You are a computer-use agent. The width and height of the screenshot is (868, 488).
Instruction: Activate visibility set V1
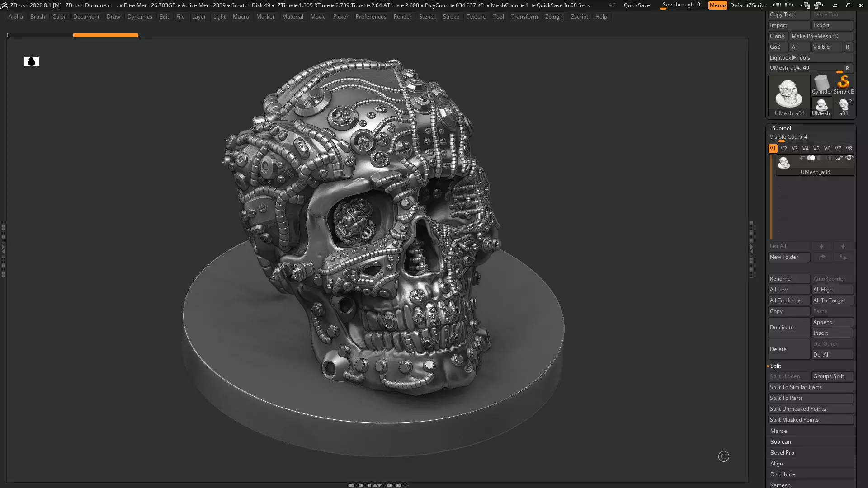[773, 149]
